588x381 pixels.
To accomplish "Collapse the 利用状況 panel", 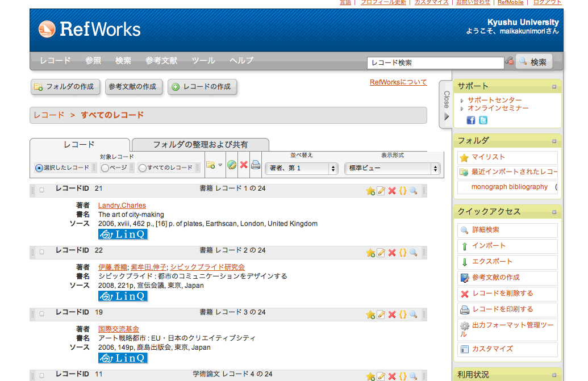I will (x=554, y=375).
